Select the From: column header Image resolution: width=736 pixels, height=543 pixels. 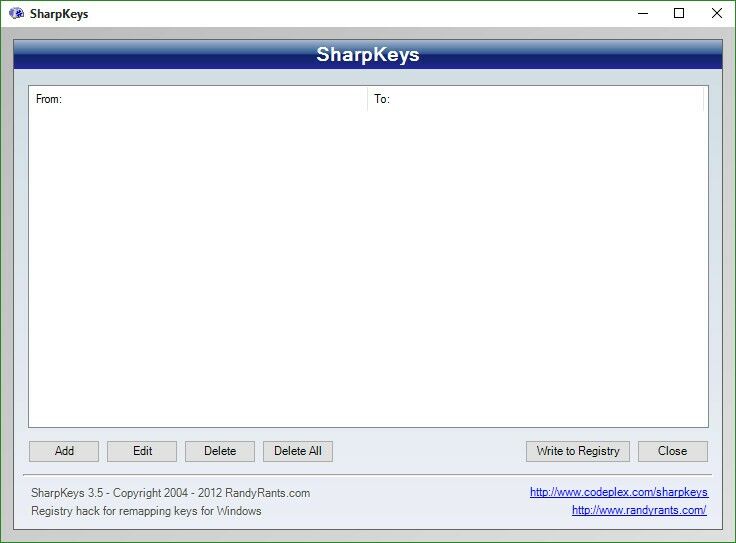[198, 99]
